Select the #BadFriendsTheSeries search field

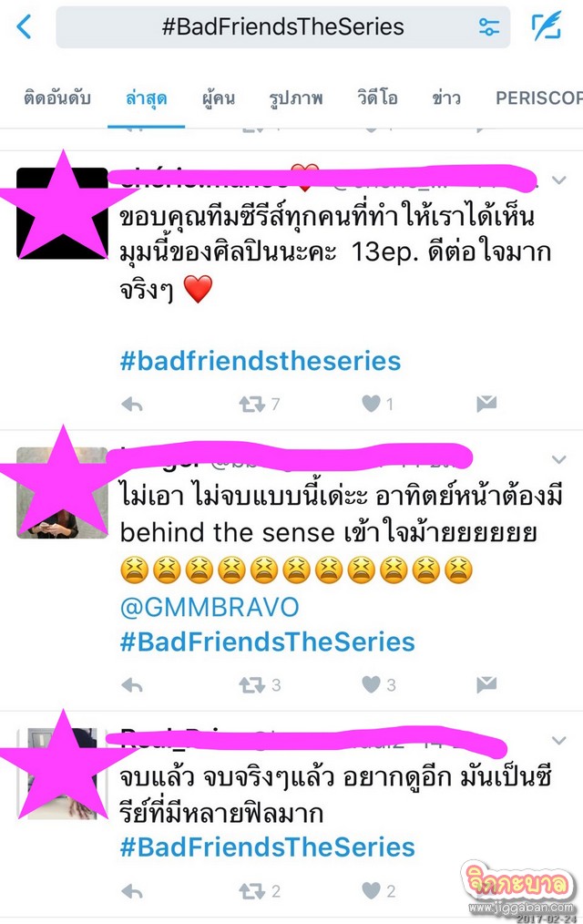pos(283,27)
